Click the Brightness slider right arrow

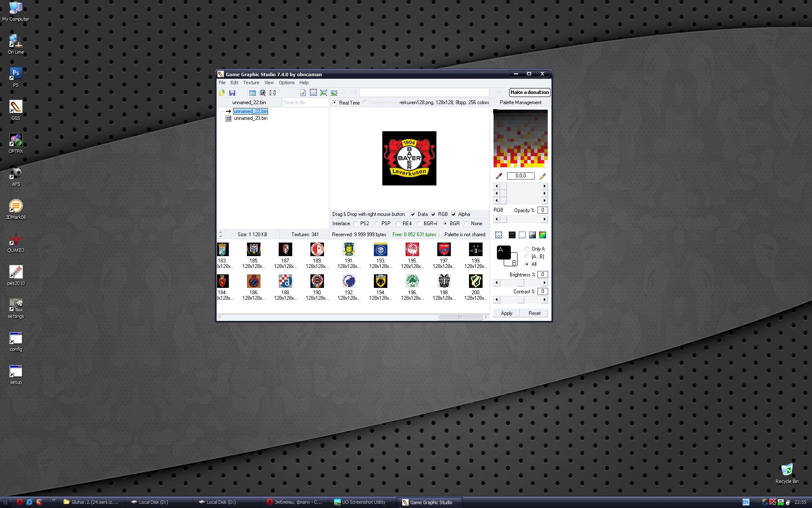pos(545,283)
